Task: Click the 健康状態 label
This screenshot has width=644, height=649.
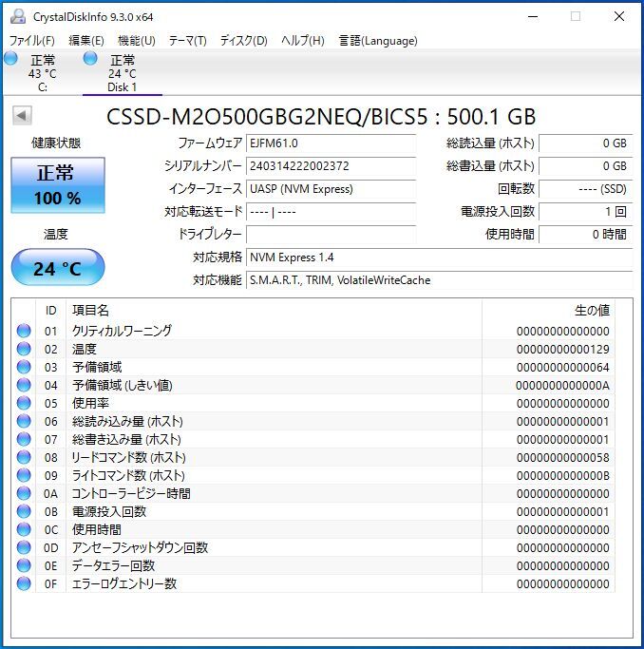Action: pyautogui.click(x=56, y=143)
